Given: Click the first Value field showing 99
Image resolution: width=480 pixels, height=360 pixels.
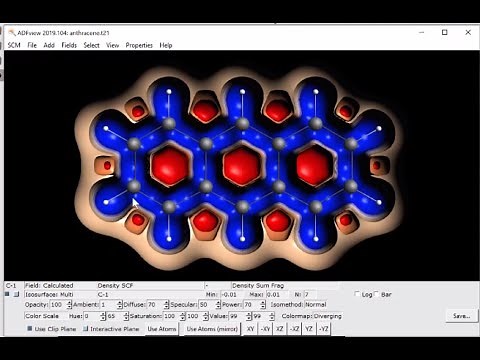Looking at the screenshot, I should (x=237, y=316).
